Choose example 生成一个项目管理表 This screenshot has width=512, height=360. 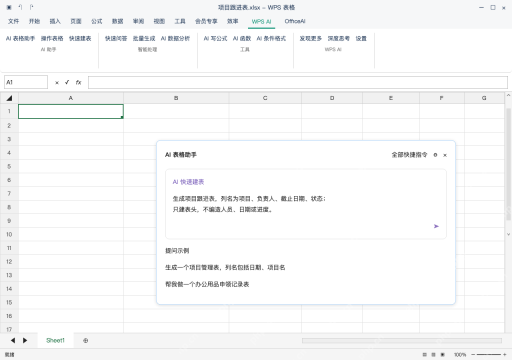225,267
